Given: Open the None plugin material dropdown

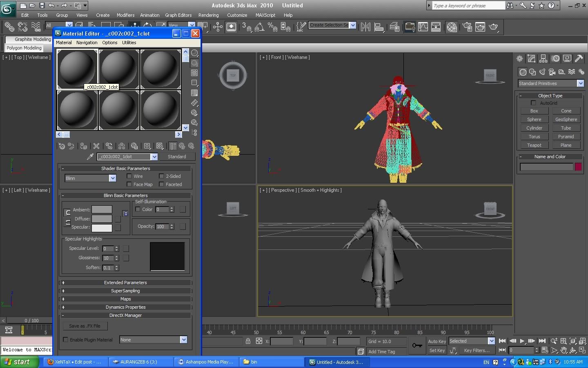Looking at the screenshot, I should pyautogui.click(x=183, y=340).
